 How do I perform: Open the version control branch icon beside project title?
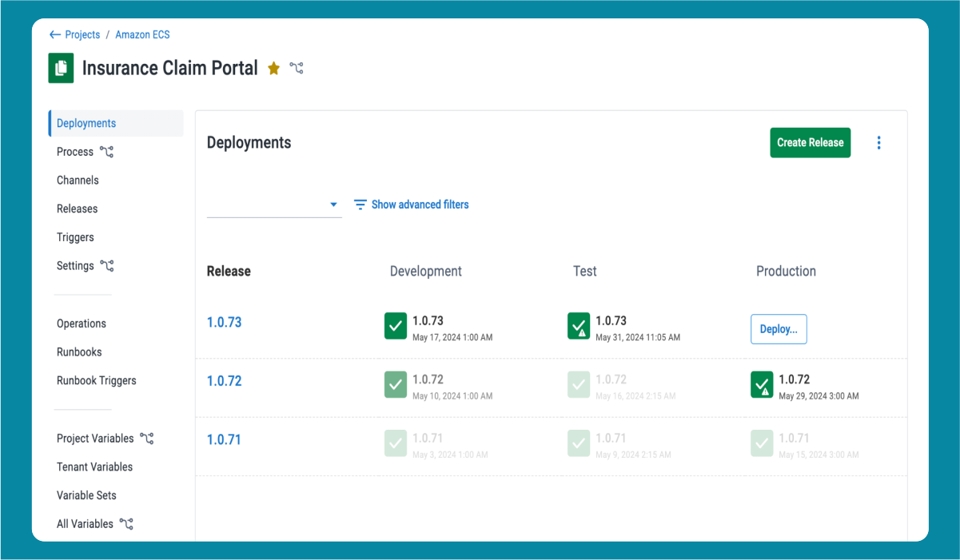pyautogui.click(x=297, y=69)
